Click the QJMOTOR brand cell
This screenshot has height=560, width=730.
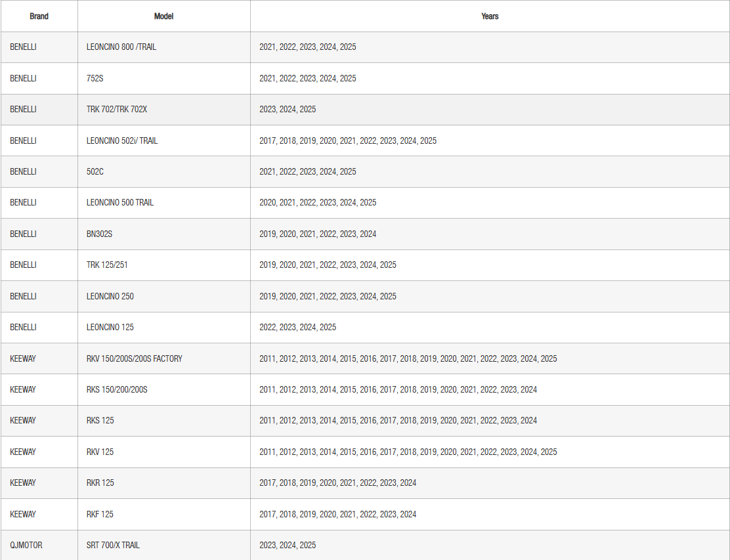point(26,545)
